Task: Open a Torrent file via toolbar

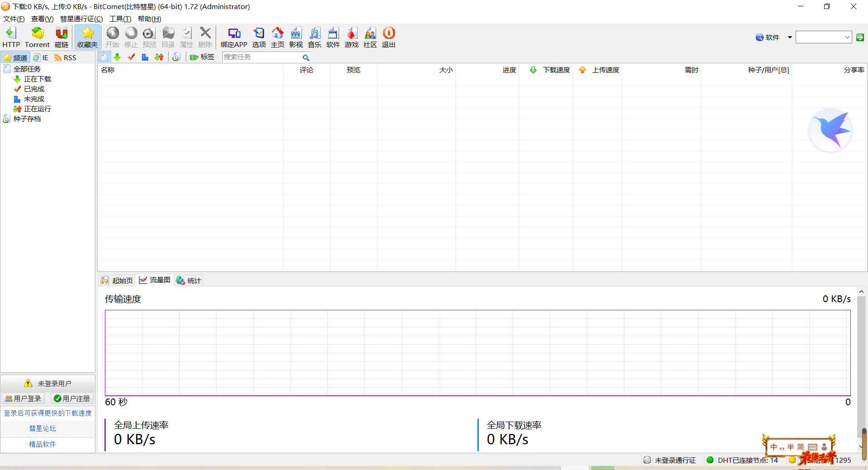Action: click(x=37, y=37)
